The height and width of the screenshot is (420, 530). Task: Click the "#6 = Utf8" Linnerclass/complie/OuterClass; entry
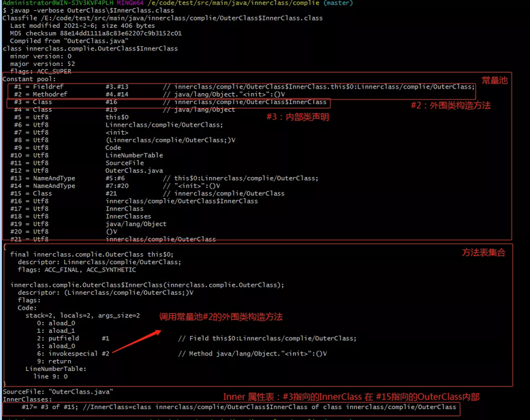(119, 125)
